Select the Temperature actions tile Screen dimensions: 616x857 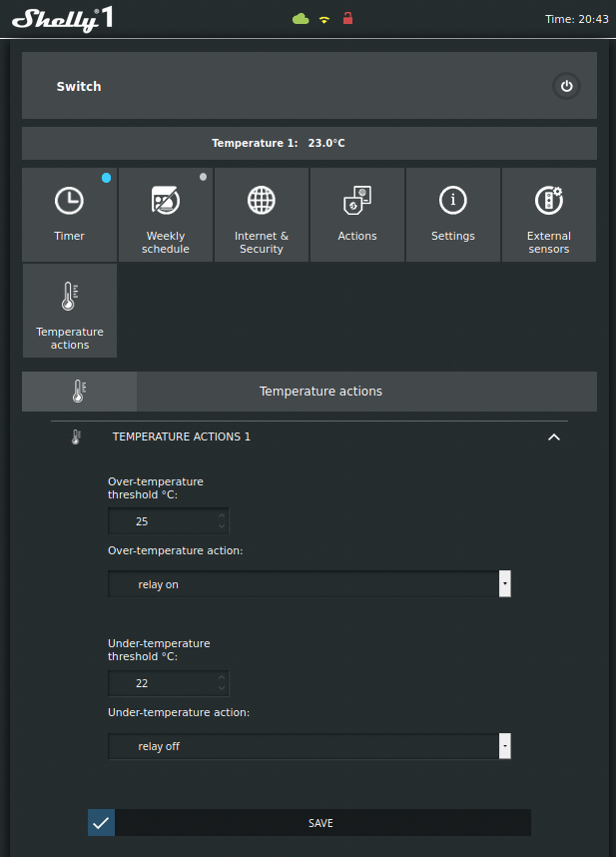(70, 311)
